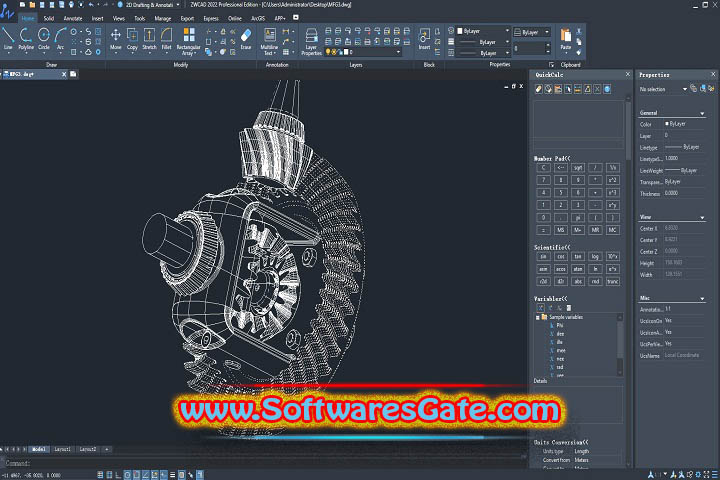
Task: Click the Command line input field
Action: tap(264, 463)
